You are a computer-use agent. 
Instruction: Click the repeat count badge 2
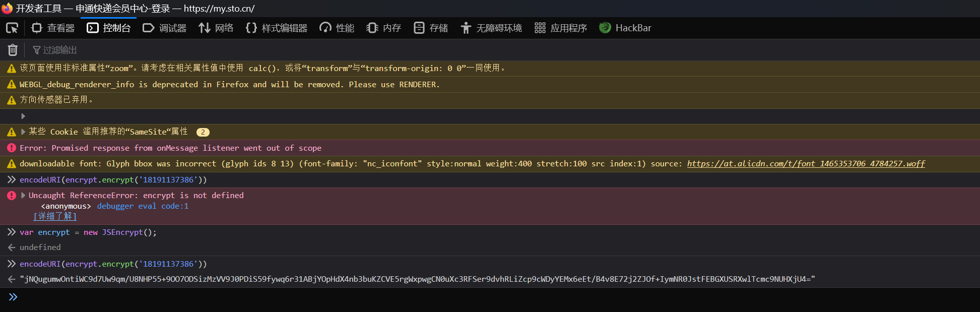(x=203, y=132)
